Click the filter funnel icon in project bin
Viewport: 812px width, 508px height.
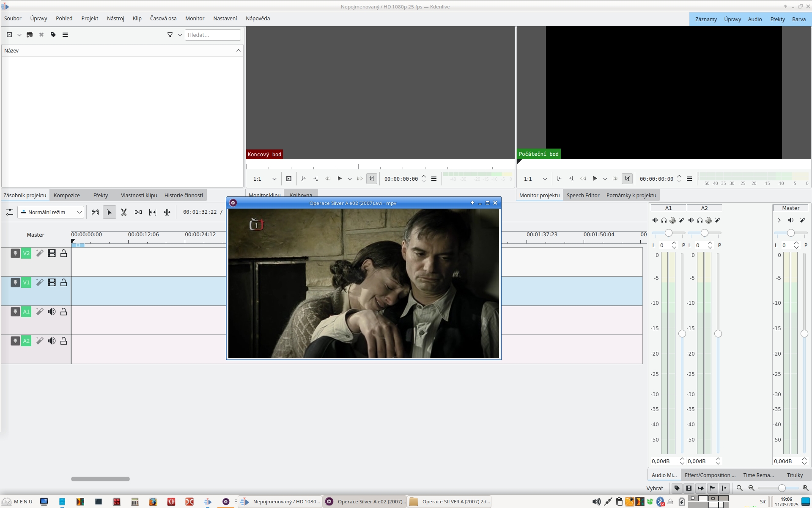170,35
